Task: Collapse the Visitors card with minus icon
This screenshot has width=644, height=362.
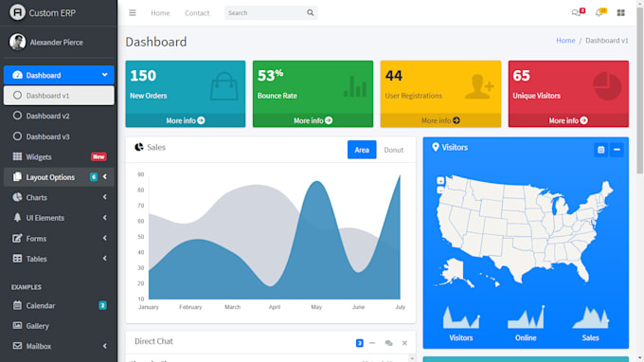Action: point(617,150)
